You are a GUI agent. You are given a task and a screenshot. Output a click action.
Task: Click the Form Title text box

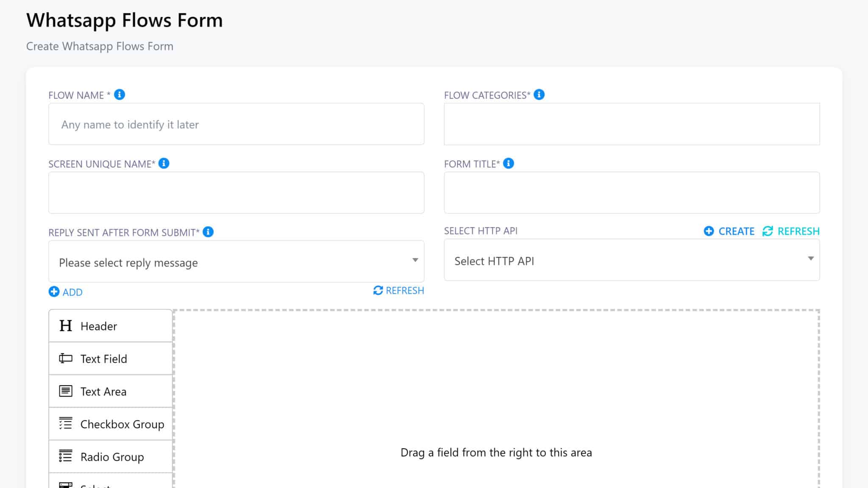(x=632, y=193)
